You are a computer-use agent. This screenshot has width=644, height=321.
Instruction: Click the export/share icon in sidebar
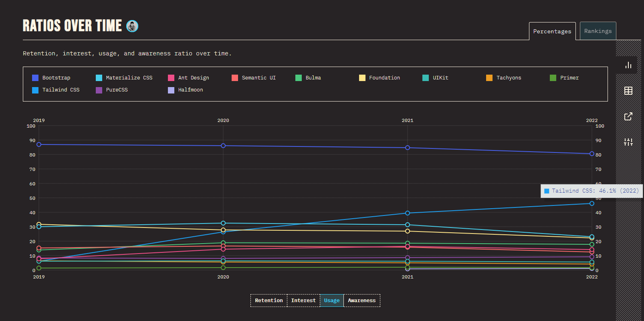628,116
